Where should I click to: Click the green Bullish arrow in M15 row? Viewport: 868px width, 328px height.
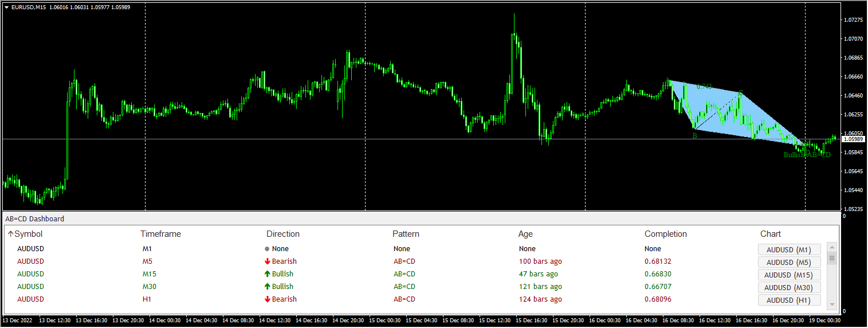pos(267,274)
